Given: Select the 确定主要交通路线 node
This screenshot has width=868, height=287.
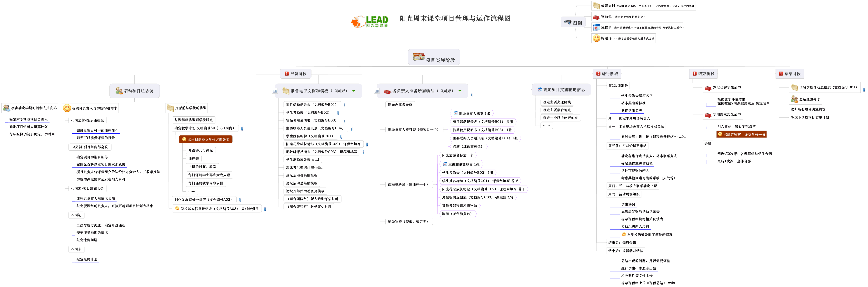Looking at the screenshot, I should [557, 102].
